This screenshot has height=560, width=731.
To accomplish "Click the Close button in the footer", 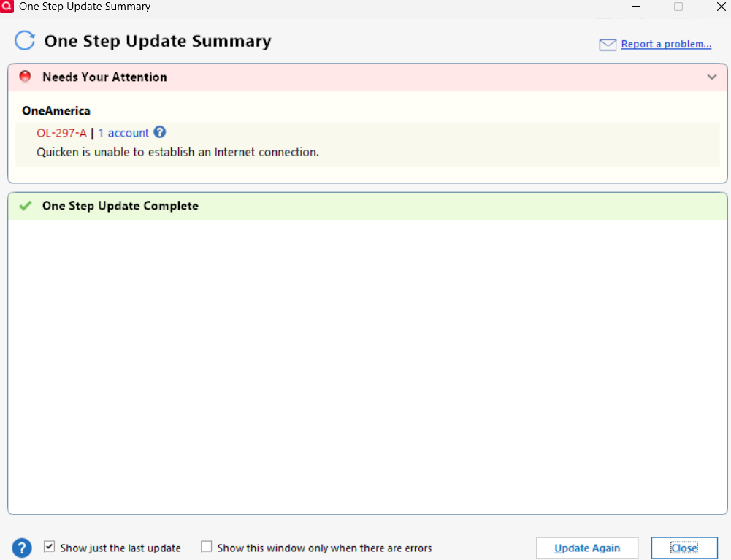I will click(684, 548).
